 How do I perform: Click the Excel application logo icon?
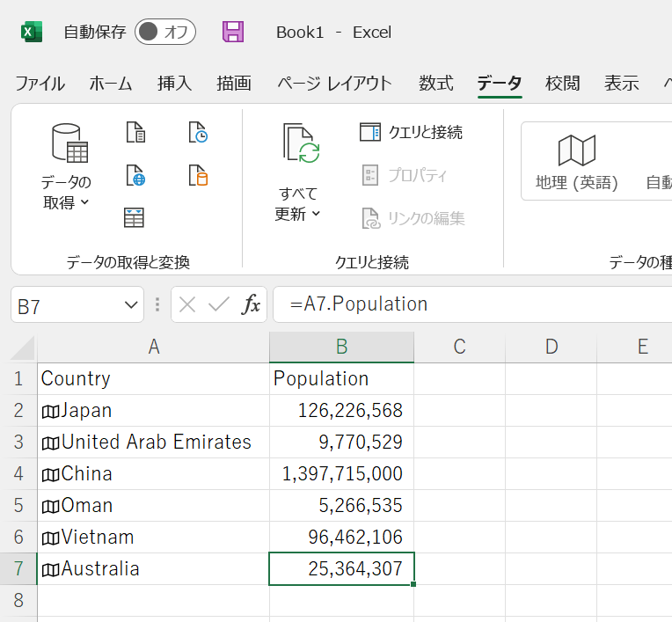click(x=32, y=32)
